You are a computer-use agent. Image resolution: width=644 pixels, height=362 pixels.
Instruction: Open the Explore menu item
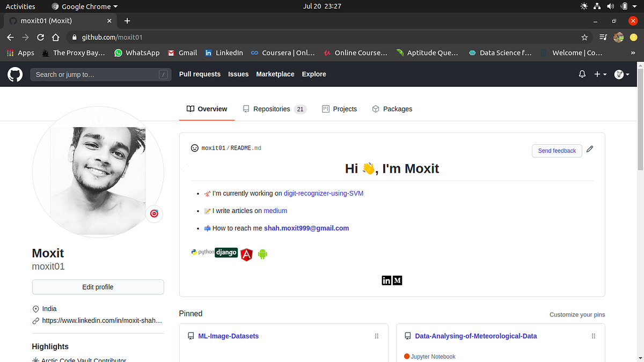click(x=314, y=74)
